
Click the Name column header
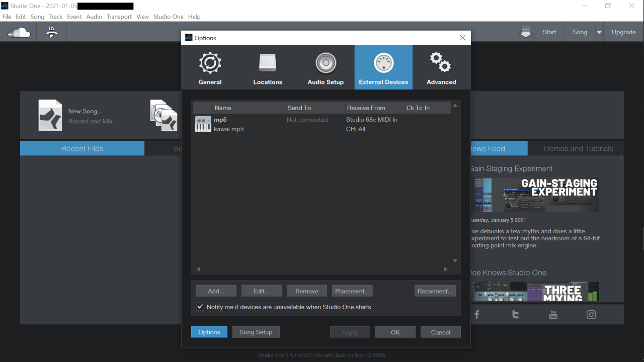(249, 108)
